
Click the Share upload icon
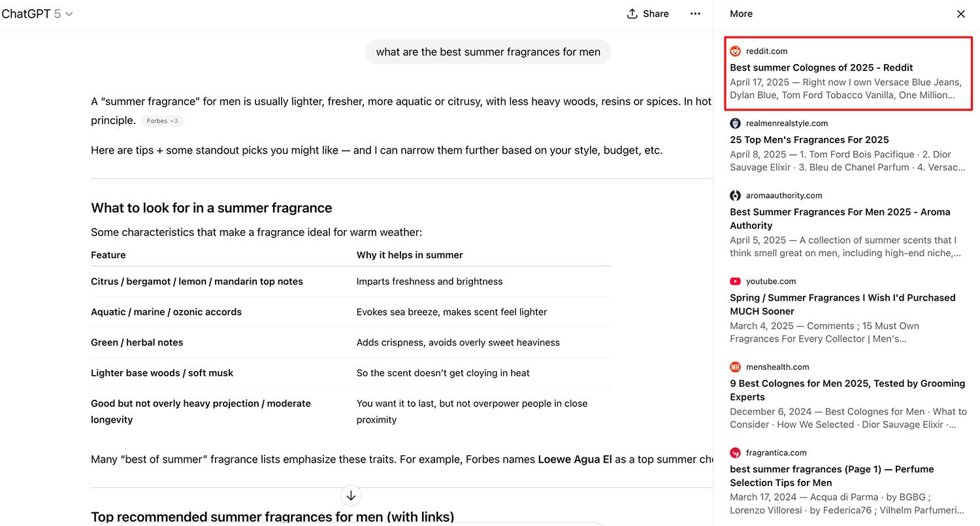pyautogui.click(x=632, y=14)
